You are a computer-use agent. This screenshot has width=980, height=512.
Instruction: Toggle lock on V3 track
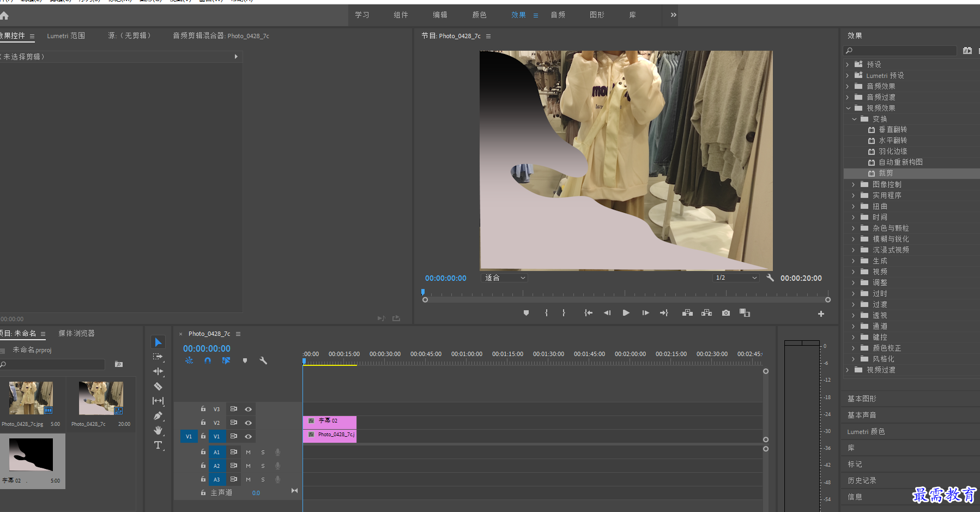(203, 408)
